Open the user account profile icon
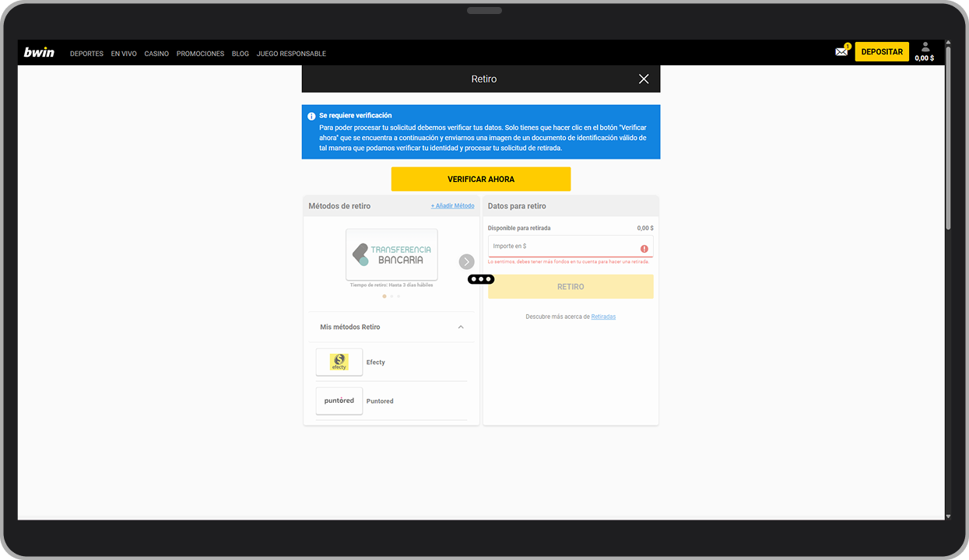969x560 pixels. [x=925, y=47]
